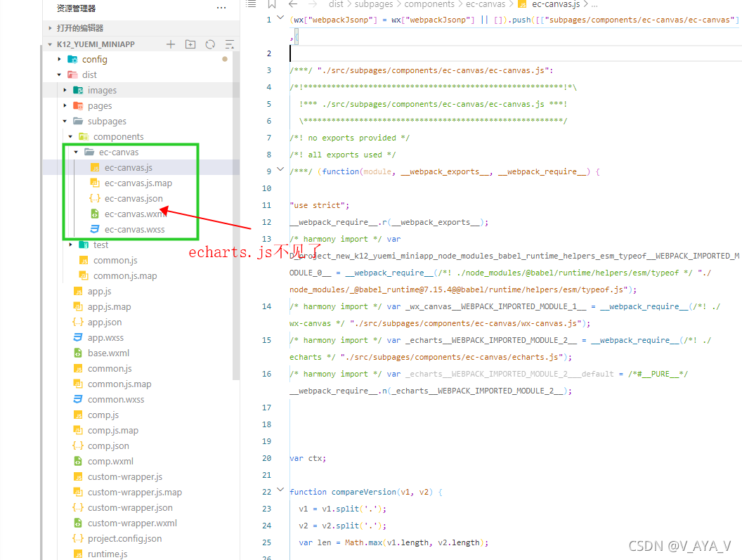742x560 pixels.
Task: Click the bookmark icon in editor toolbar
Action: (272, 4)
